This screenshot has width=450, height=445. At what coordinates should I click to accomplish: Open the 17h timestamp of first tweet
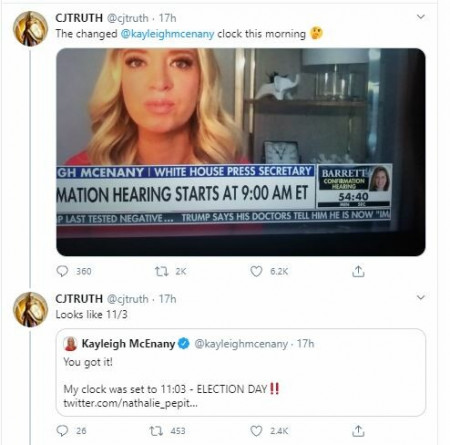tap(167, 18)
